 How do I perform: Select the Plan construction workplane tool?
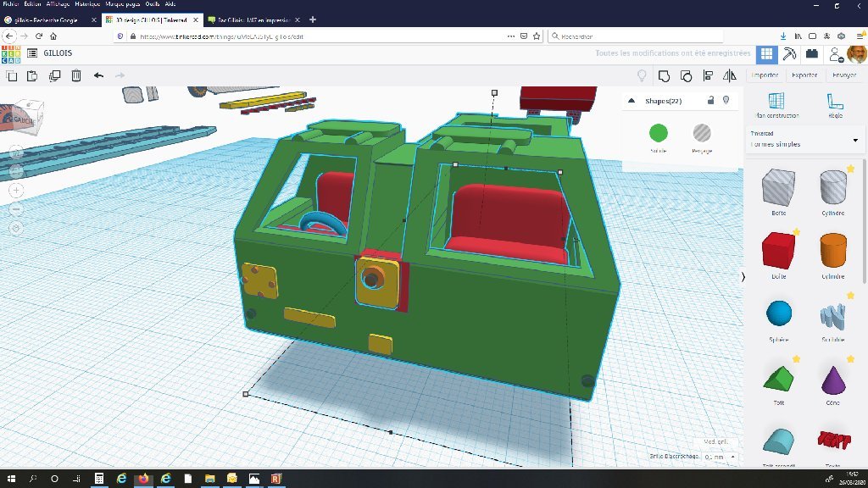click(x=776, y=105)
